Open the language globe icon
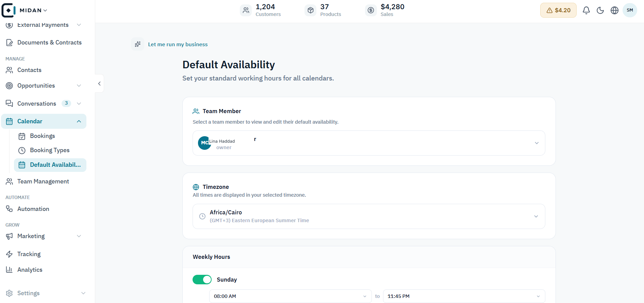 point(614,10)
